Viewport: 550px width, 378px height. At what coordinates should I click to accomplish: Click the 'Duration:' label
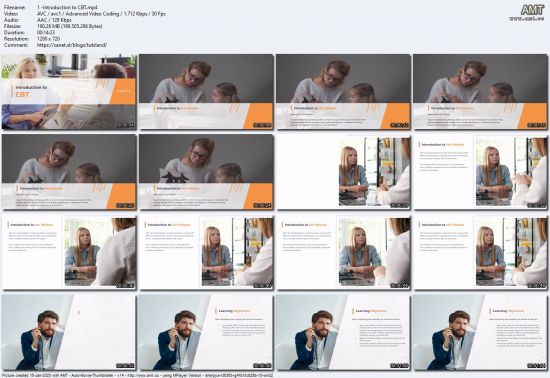pyautogui.click(x=14, y=33)
